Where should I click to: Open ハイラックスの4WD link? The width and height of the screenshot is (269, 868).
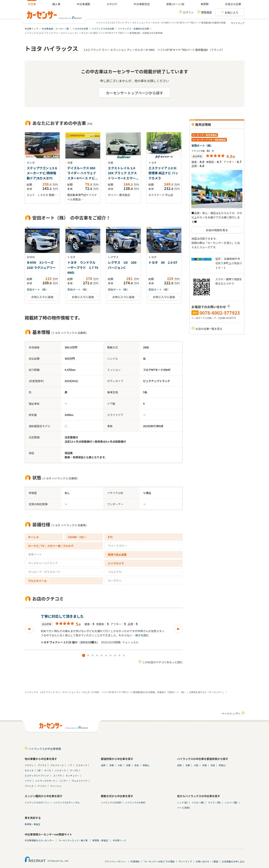(x=135, y=803)
